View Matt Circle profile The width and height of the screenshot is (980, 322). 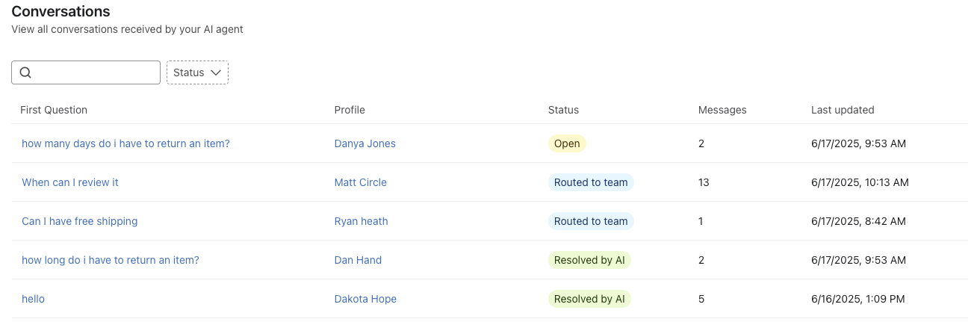(361, 182)
